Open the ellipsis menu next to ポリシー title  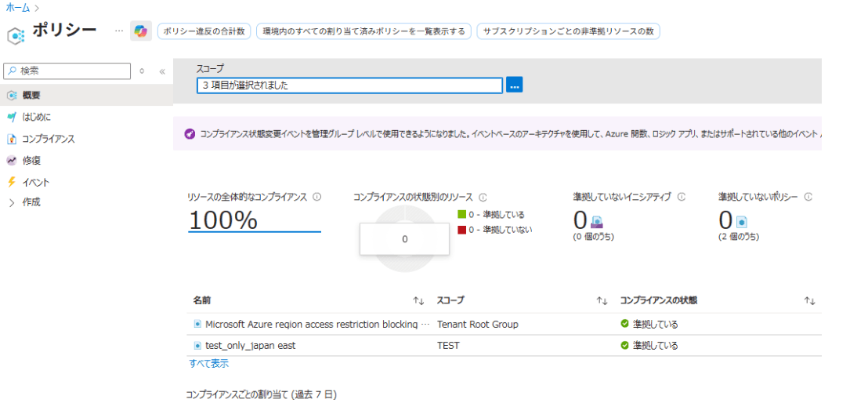(119, 31)
